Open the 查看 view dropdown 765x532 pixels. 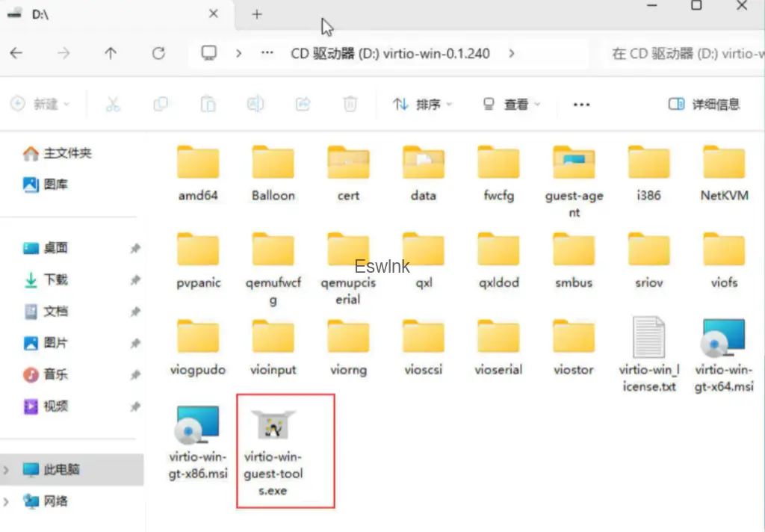[511, 105]
